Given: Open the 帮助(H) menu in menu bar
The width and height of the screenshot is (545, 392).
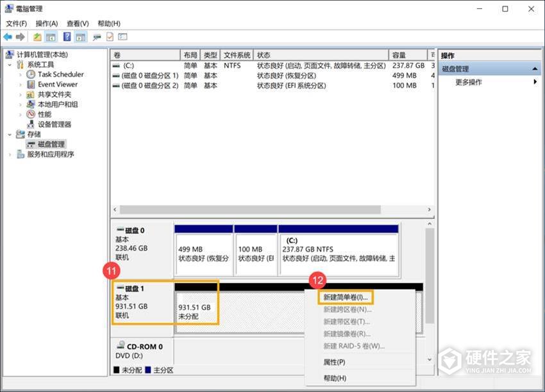Looking at the screenshot, I should pyautogui.click(x=109, y=23).
